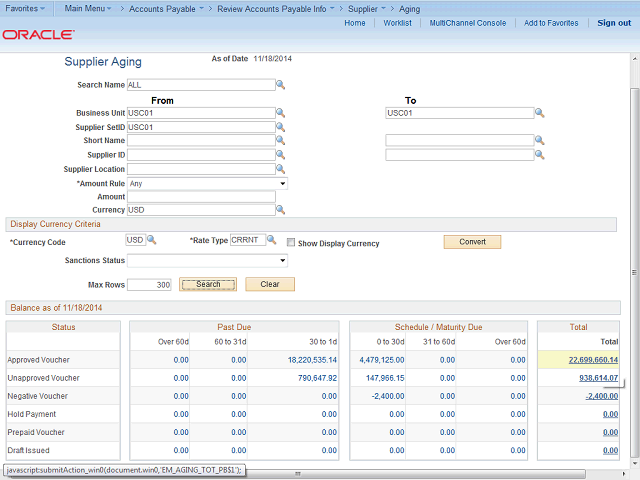Expand the Sanctions Status dropdown
This screenshot has width=640, height=480.
[207, 261]
